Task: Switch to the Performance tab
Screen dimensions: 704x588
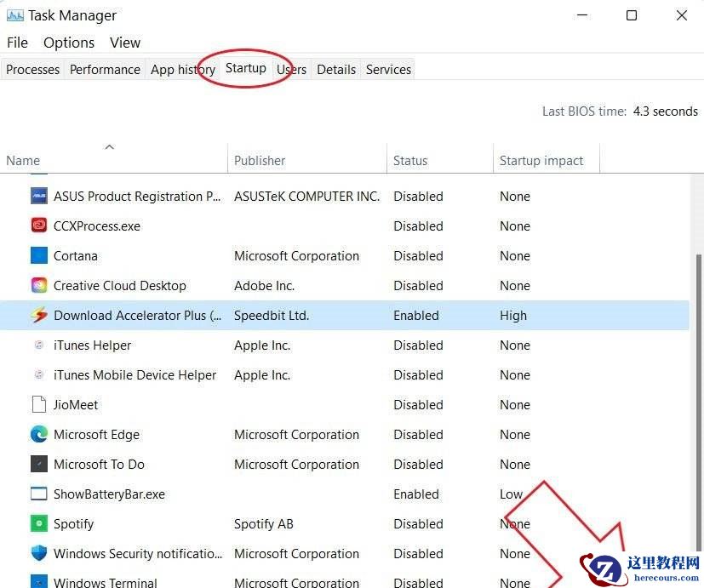Action: [x=105, y=69]
